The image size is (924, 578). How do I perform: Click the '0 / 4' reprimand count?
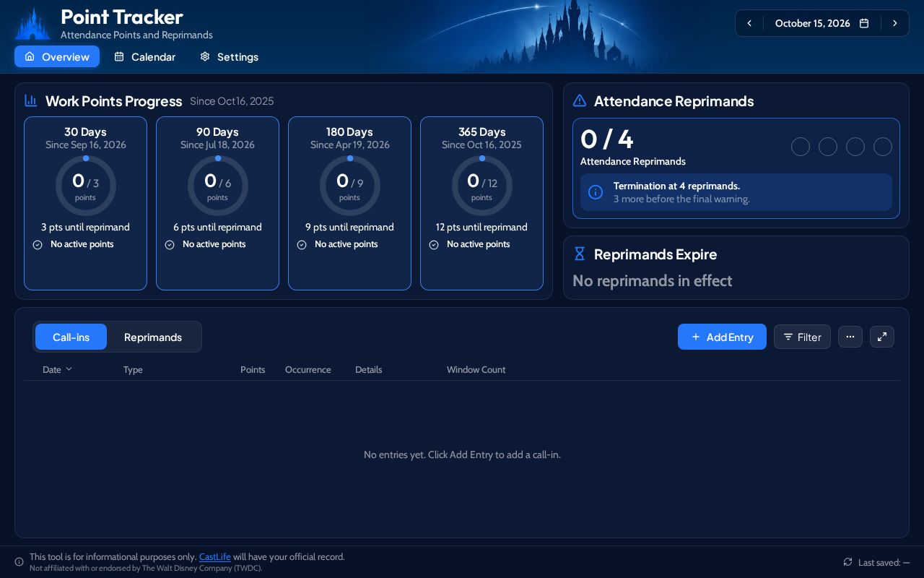point(607,139)
